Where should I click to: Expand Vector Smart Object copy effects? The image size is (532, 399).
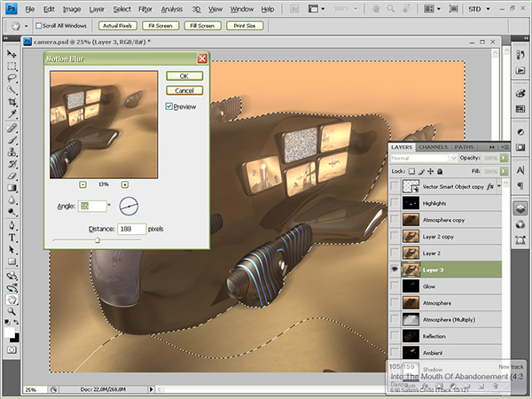point(497,187)
